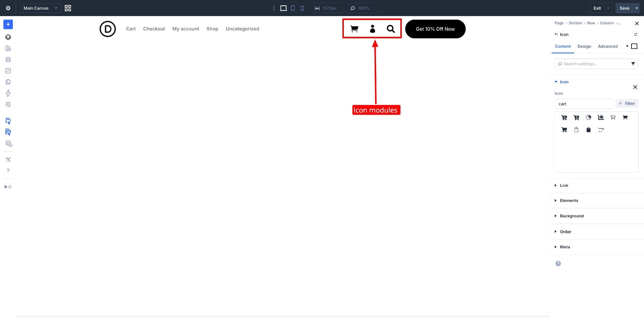Screen dimensions: 644x328
Task: Switch to tablet preview mode
Action: [x=293, y=8]
